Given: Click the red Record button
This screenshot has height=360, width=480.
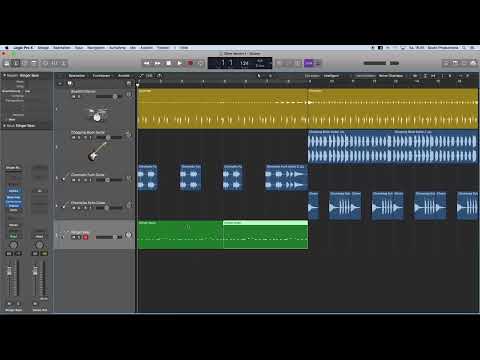Looking at the screenshot, I should [190, 63].
